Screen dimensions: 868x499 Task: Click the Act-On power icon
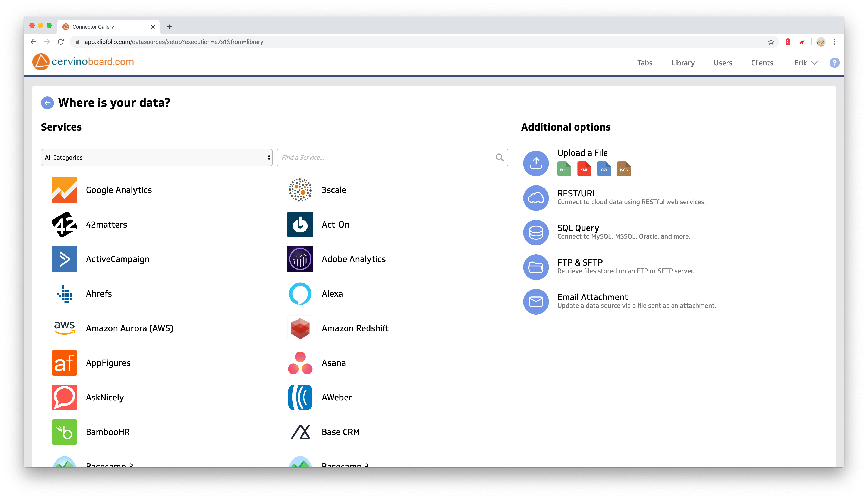(300, 225)
